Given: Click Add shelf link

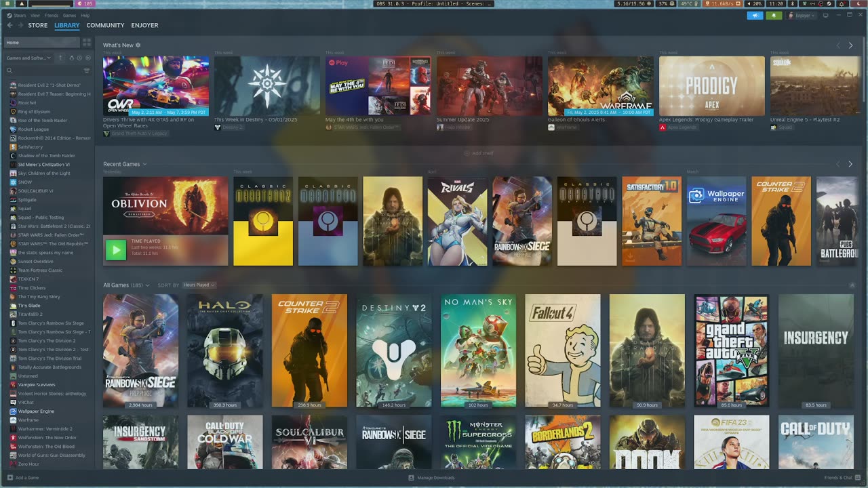Looking at the screenshot, I should click(x=479, y=153).
